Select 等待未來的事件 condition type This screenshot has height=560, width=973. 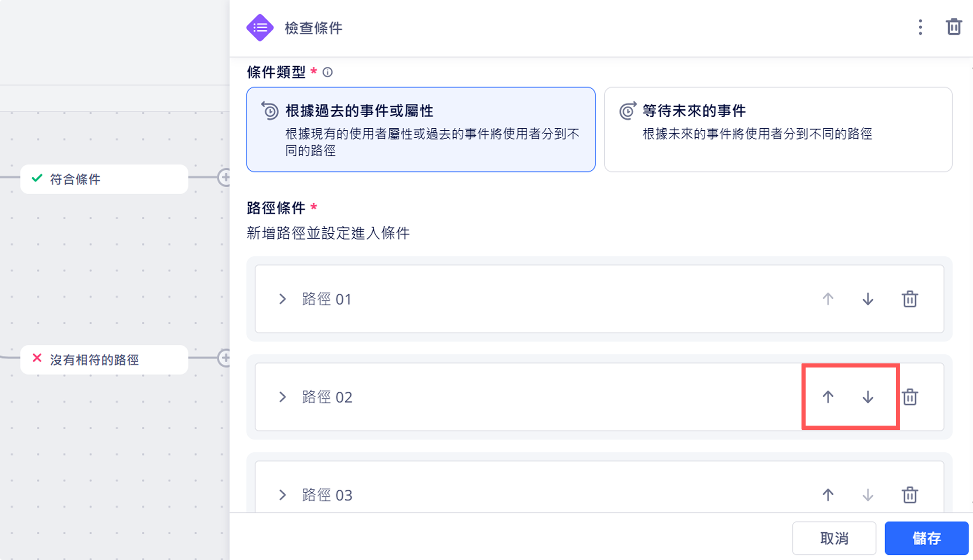point(777,129)
